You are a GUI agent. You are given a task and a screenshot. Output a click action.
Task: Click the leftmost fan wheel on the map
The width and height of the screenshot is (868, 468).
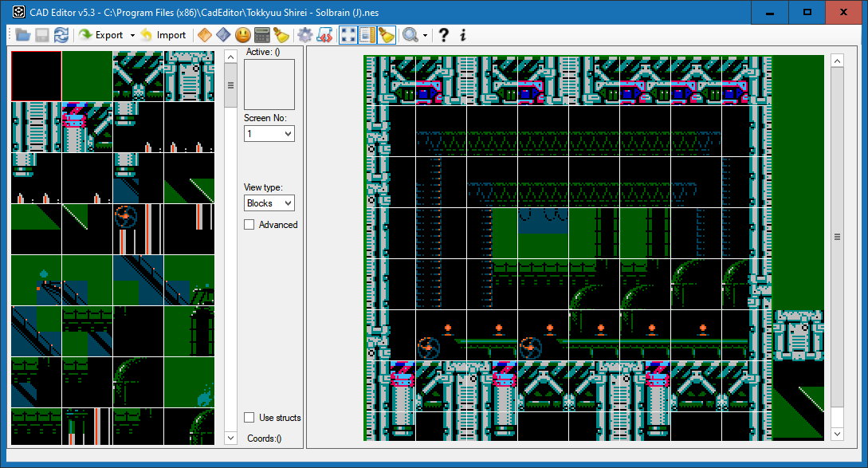tap(429, 348)
